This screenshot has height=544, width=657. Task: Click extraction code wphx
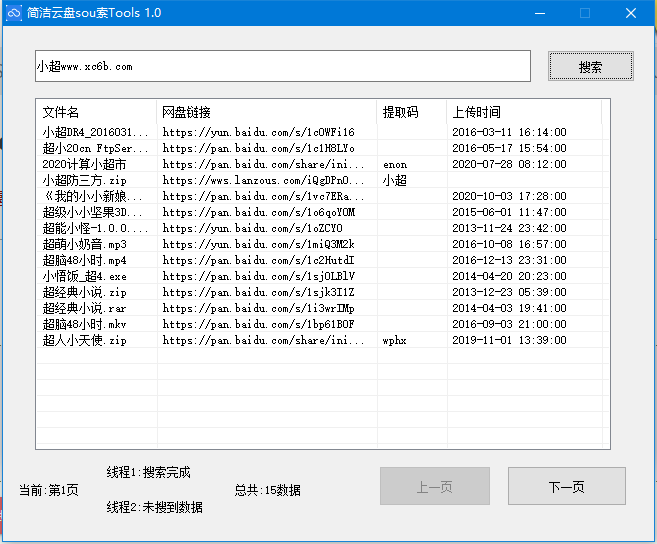(394, 340)
